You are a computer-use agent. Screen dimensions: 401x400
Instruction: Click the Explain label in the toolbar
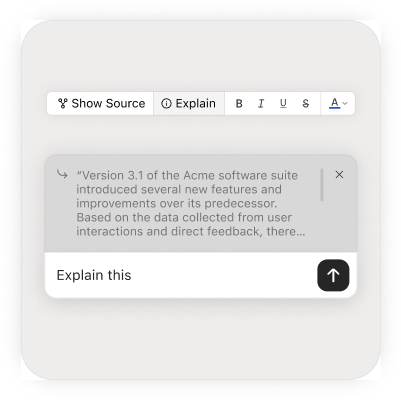pyautogui.click(x=196, y=103)
